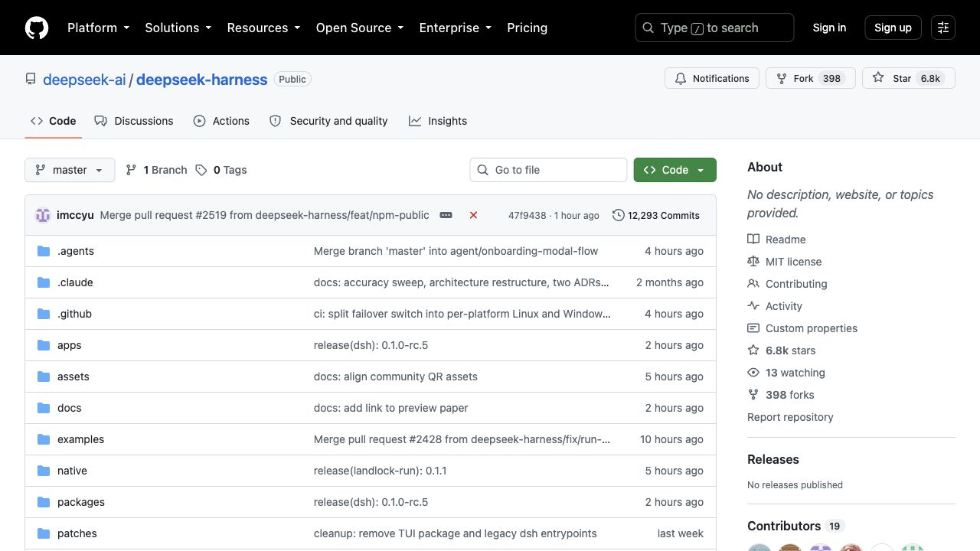This screenshot has height=551, width=980.
Task: Open the Contributing link in About
Action: [796, 283]
